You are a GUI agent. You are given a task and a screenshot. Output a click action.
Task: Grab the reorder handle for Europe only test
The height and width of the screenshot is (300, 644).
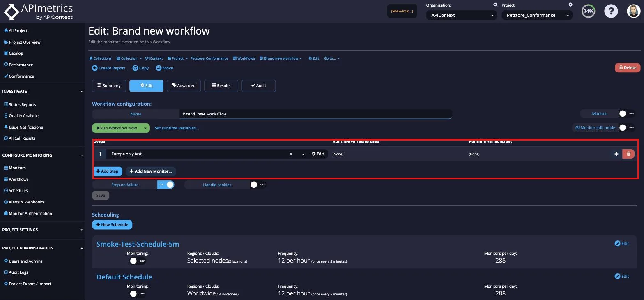(100, 154)
